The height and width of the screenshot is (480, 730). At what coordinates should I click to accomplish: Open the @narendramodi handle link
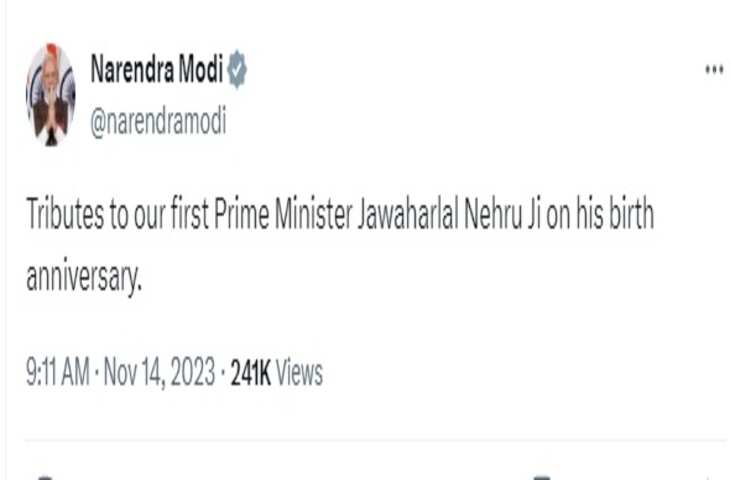coord(158,123)
